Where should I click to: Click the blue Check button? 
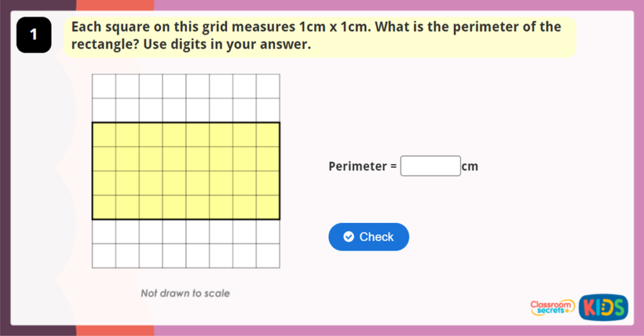tap(369, 237)
